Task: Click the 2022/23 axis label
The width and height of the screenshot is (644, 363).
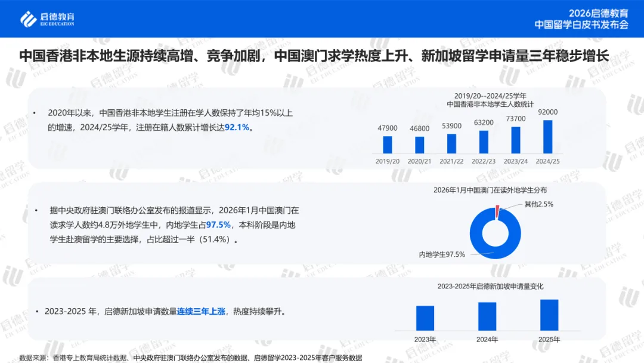Action: point(484,162)
